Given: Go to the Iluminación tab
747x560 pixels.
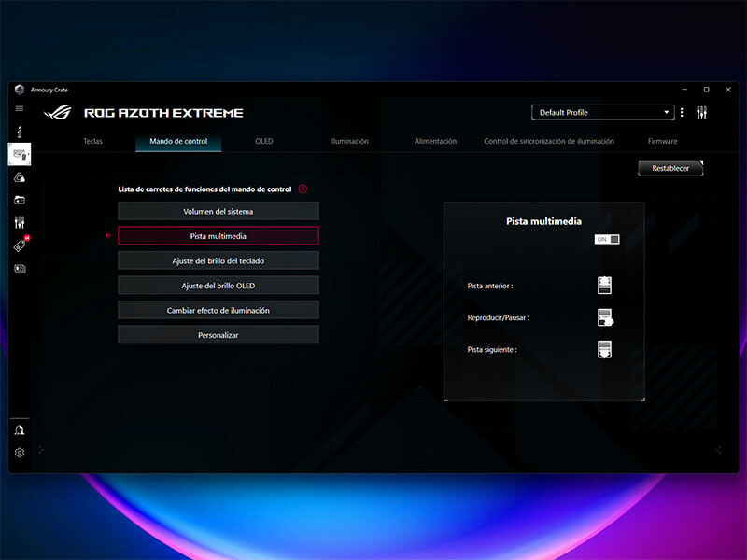Looking at the screenshot, I should [349, 141].
